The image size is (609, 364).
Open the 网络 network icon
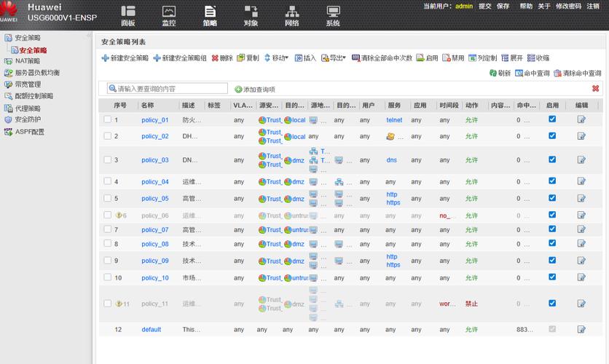(292, 15)
